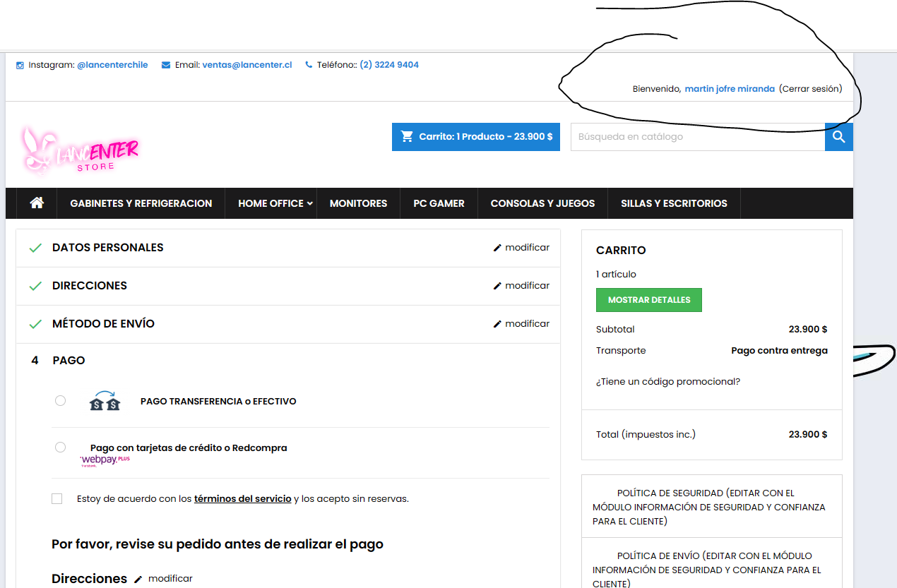
Task: Expand promotional code question link
Action: (668, 382)
